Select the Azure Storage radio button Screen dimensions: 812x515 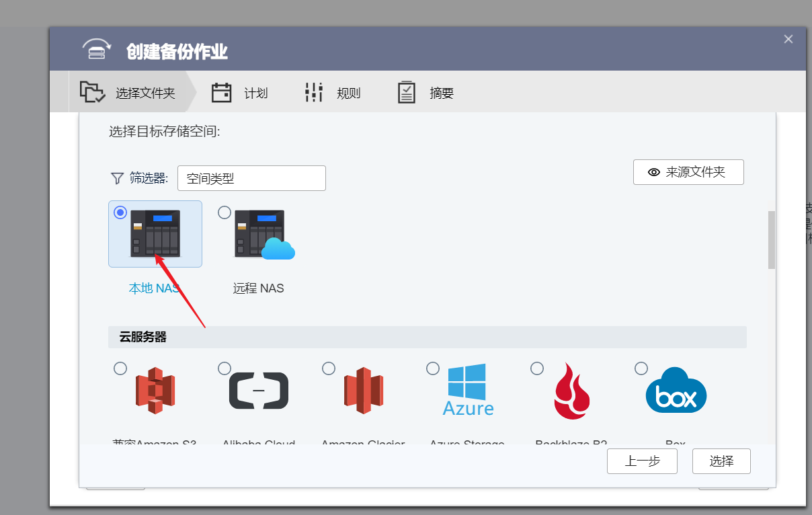(433, 368)
